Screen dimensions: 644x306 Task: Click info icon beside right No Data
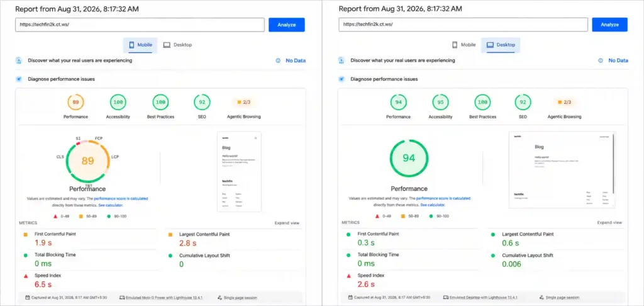point(601,60)
